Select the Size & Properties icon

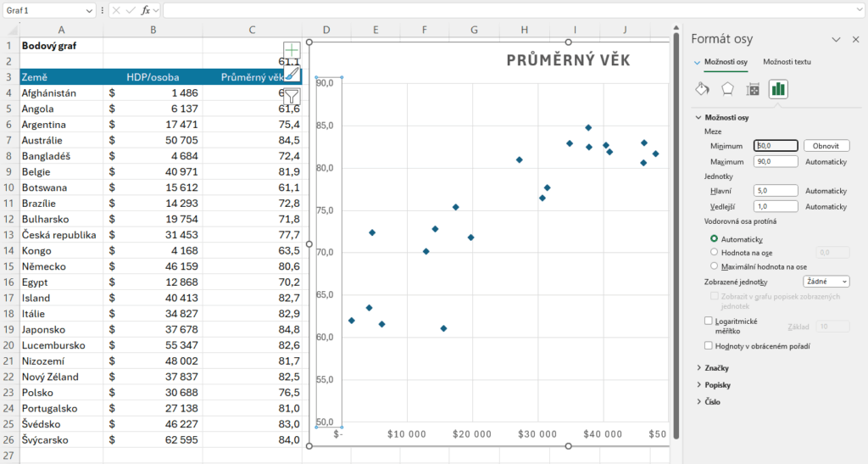pyautogui.click(x=753, y=89)
